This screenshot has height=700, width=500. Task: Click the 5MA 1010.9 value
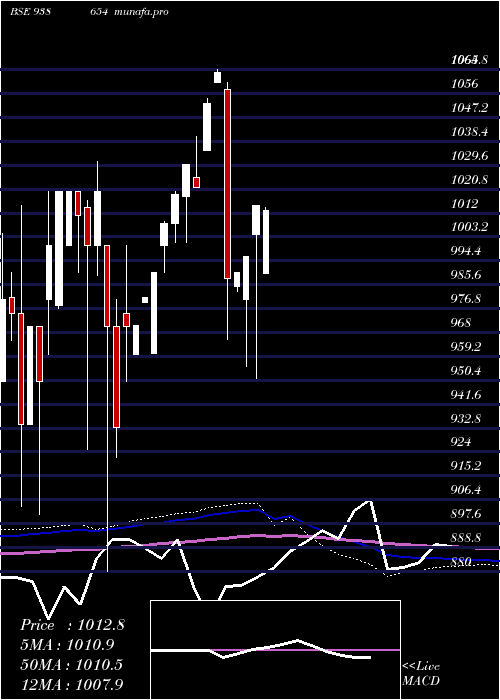click(67, 645)
